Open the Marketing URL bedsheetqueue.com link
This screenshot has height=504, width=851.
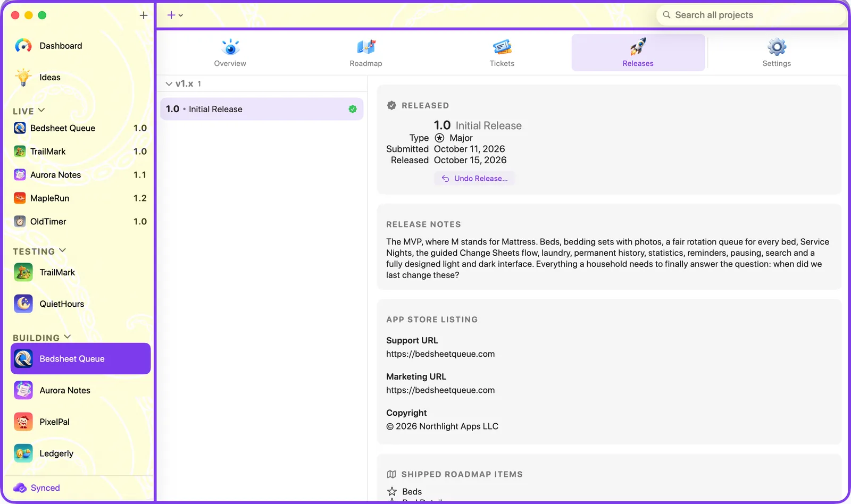pyautogui.click(x=440, y=390)
